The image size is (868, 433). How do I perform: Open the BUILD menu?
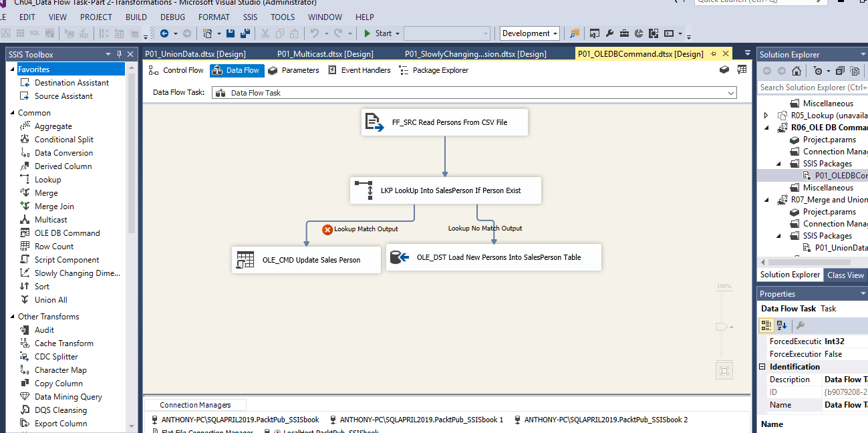[x=136, y=17]
